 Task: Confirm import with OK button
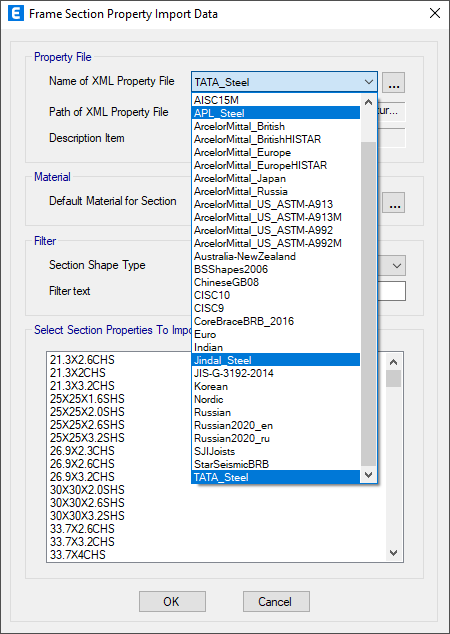click(x=172, y=602)
